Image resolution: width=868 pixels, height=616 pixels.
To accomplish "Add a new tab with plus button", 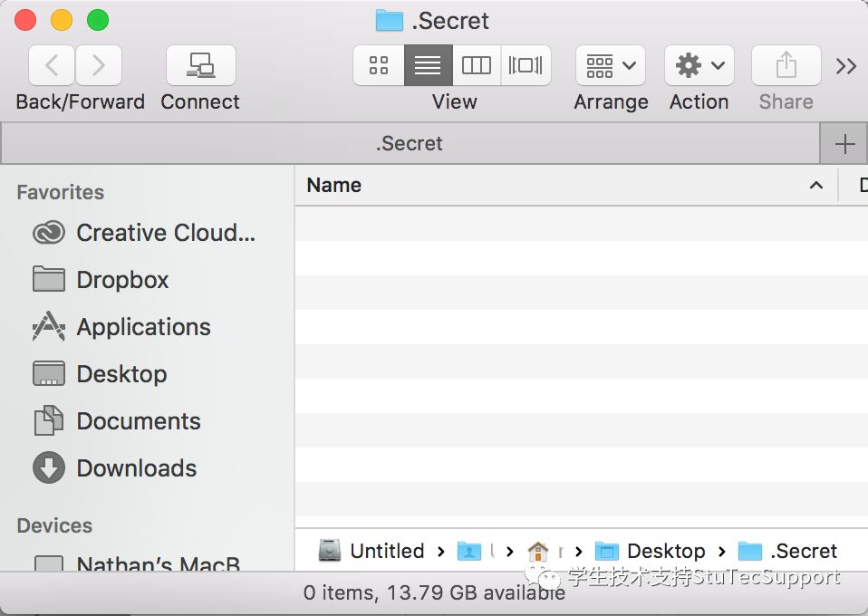I will [844, 143].
